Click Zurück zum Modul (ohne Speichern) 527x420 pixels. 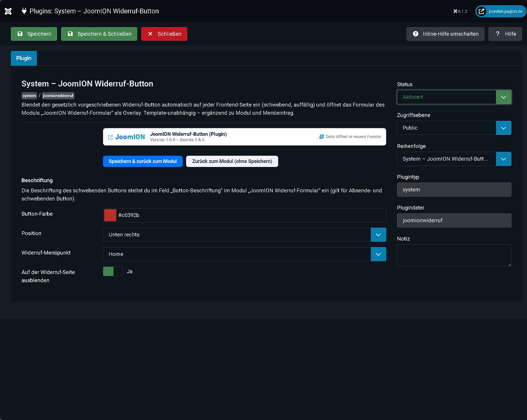coord(232,161)
